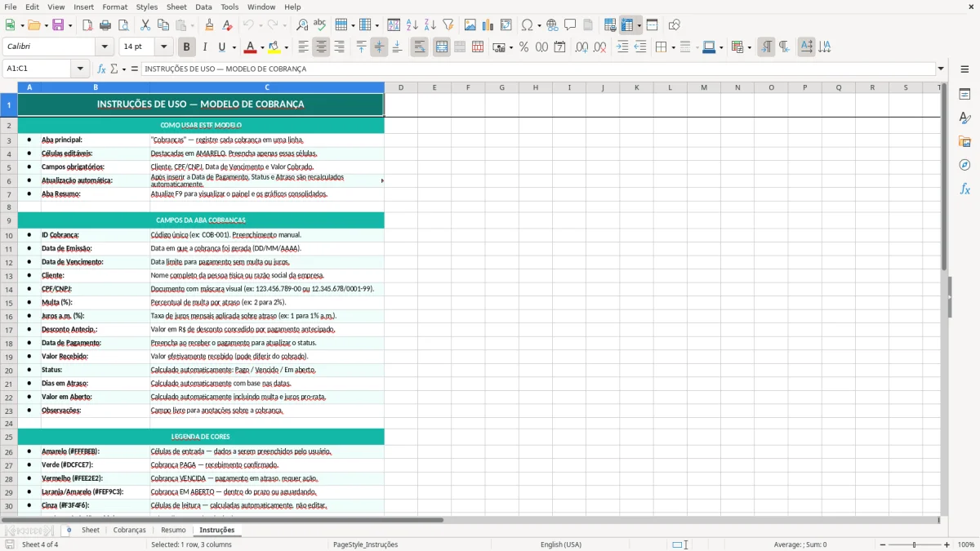Viewport: 980px width, 551px height.
Task: Cut the selected cells
Action: tap(145, 25)
